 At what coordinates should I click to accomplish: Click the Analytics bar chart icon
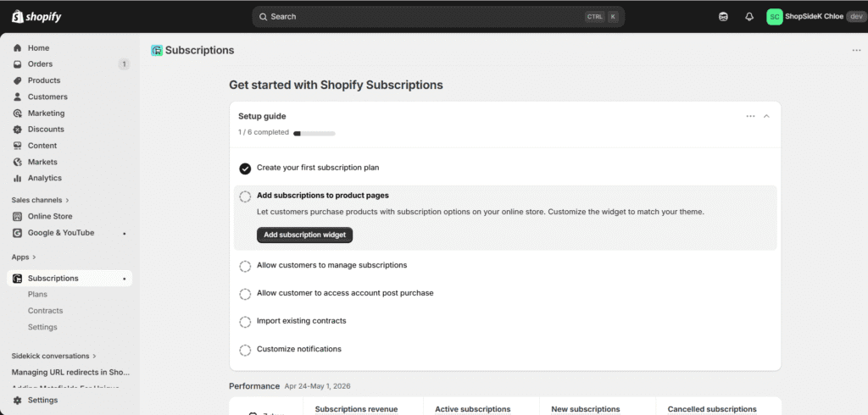click(x=17, y=178)
